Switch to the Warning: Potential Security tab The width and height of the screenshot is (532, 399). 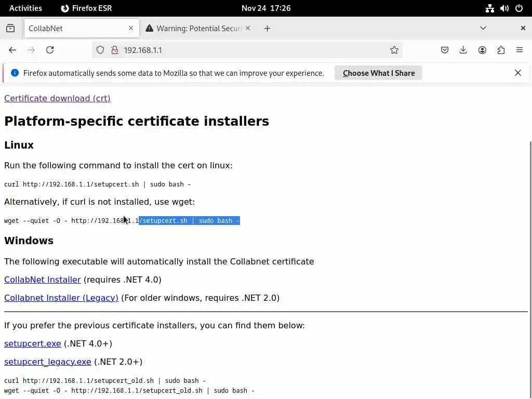(x=198, y=28)
